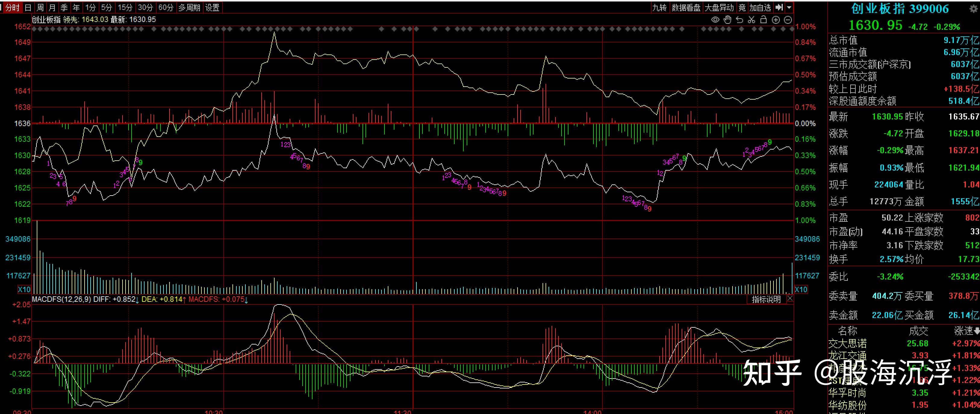Toggle the eye visibility icon
980x414 pixels.
(715, 20)
